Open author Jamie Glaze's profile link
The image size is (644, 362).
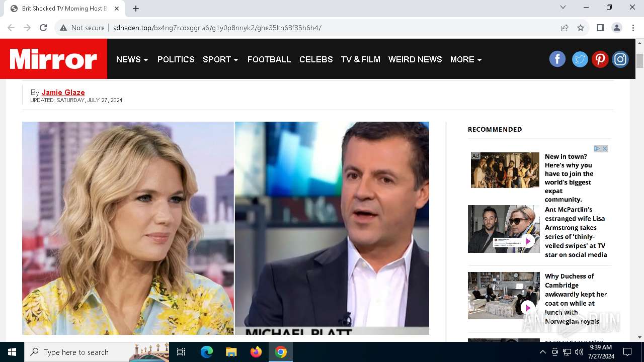pos(63,93)
